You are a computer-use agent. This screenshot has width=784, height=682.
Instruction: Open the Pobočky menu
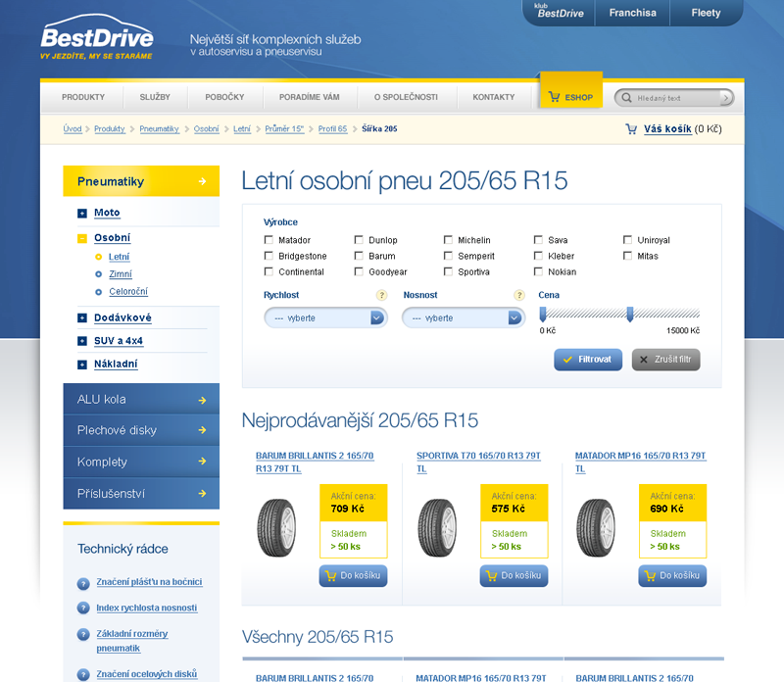coord(224,97)
